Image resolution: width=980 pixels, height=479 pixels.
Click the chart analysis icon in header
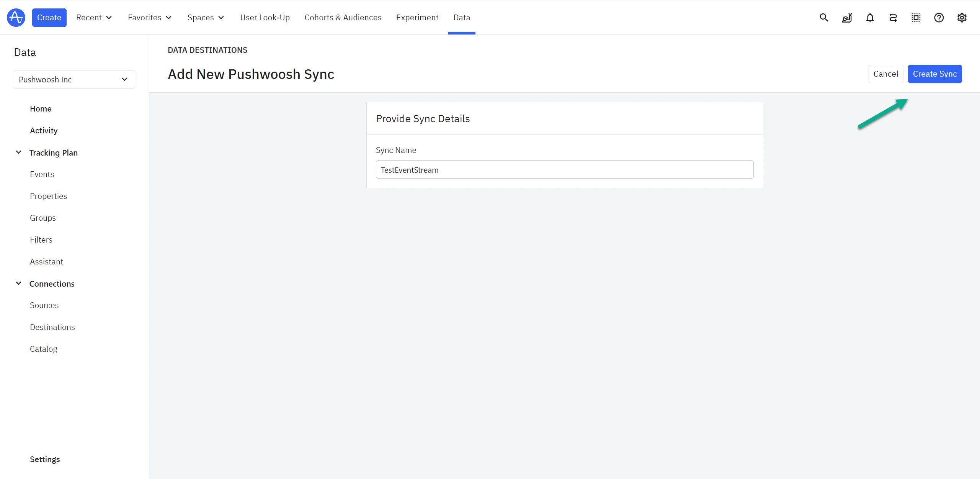tap(847, 18)
